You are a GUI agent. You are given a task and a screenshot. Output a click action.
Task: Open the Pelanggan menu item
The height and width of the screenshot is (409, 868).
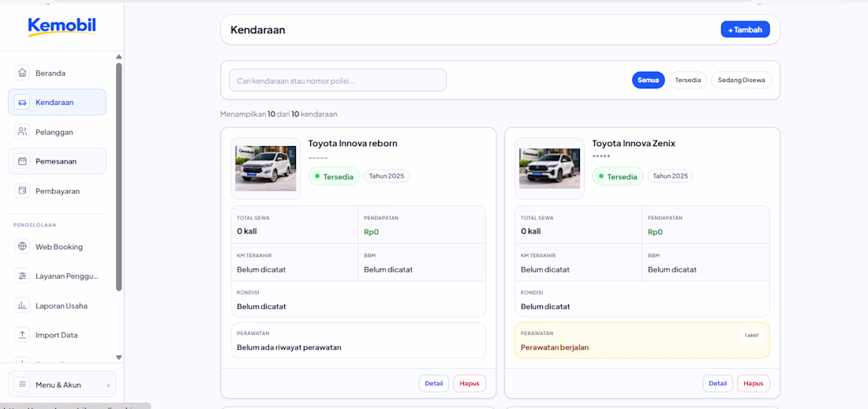57,132
